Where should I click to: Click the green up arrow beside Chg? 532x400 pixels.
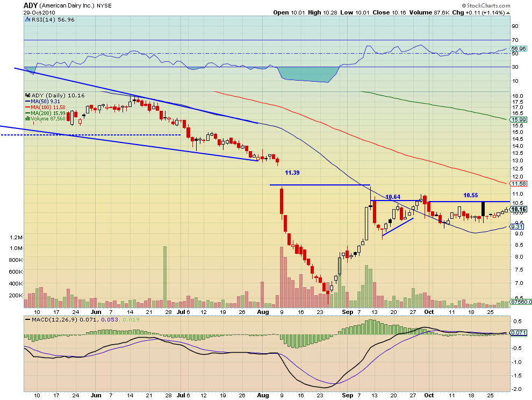pos(508,13)
